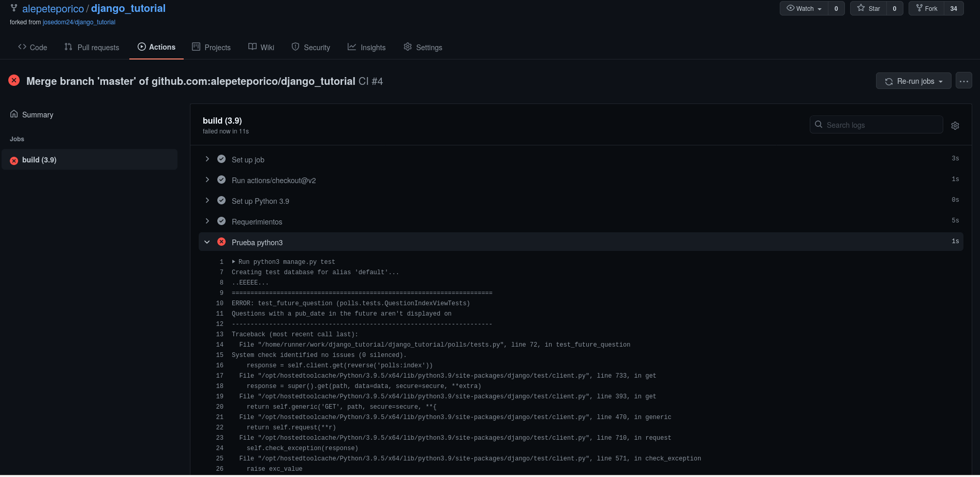Click the Insights graph icon
Screen dimensions: 980x477
(x=352, y=47)
